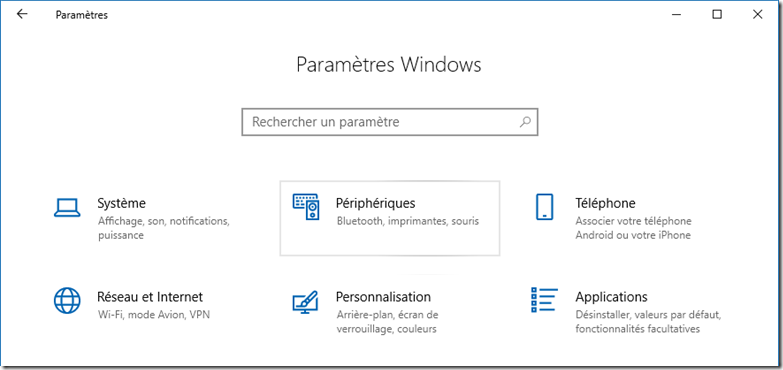
Task: Maximize the Paramètres window
Action: pos(717,15)
